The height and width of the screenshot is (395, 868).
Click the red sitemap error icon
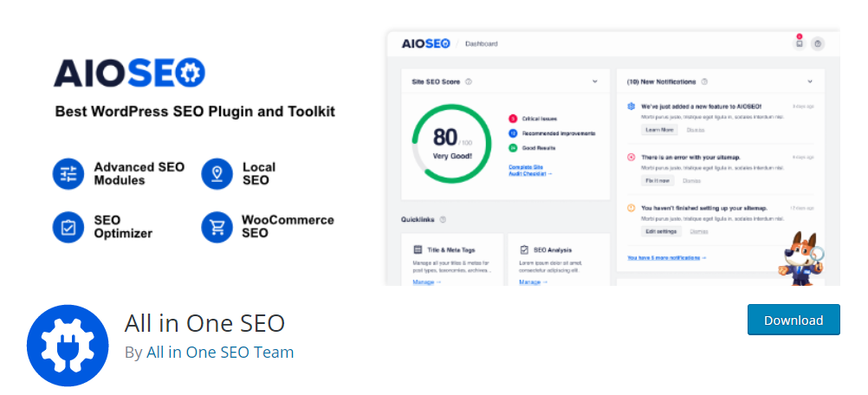631,157
